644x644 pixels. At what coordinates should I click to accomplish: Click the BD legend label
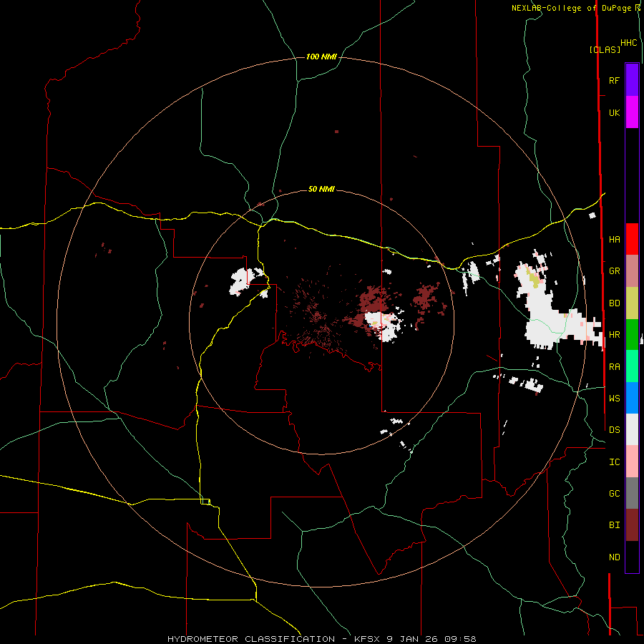tap(614, 303)
